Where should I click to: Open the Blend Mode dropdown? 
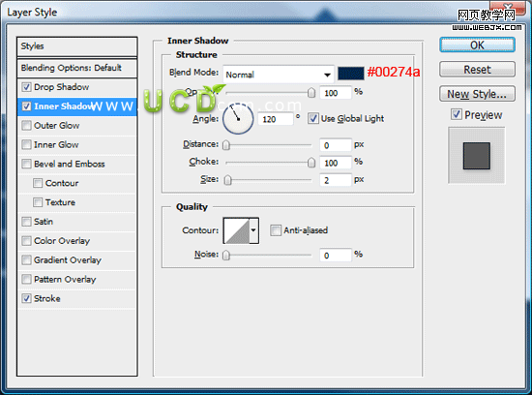(279, 75)
